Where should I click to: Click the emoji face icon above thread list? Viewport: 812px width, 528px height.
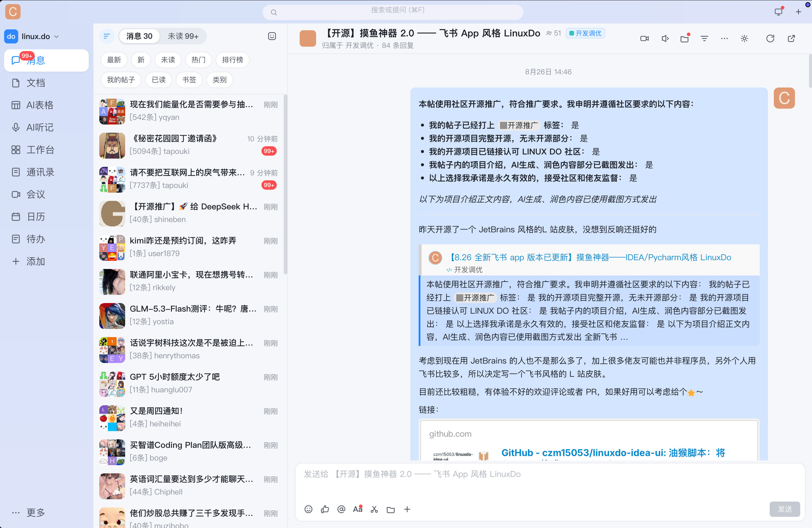(272, 36)
